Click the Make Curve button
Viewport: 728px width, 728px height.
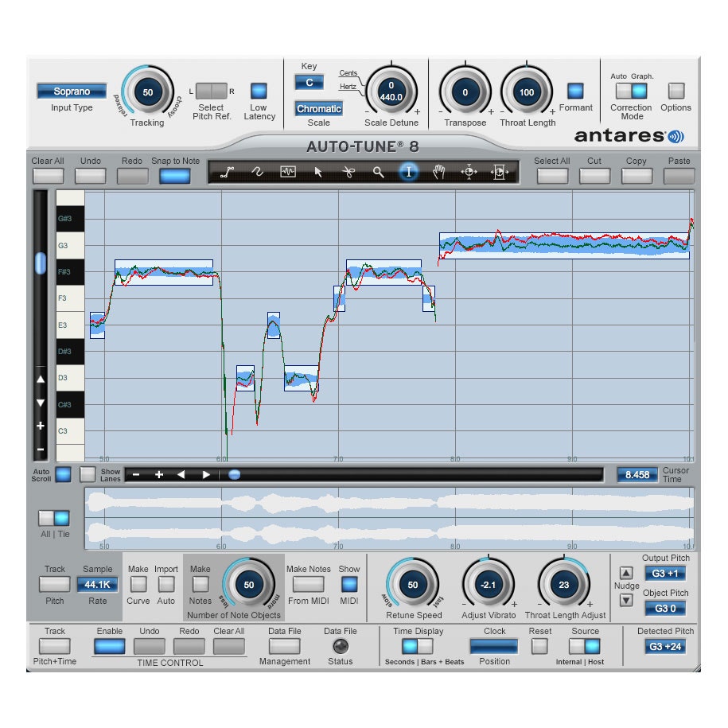[138, 584]
